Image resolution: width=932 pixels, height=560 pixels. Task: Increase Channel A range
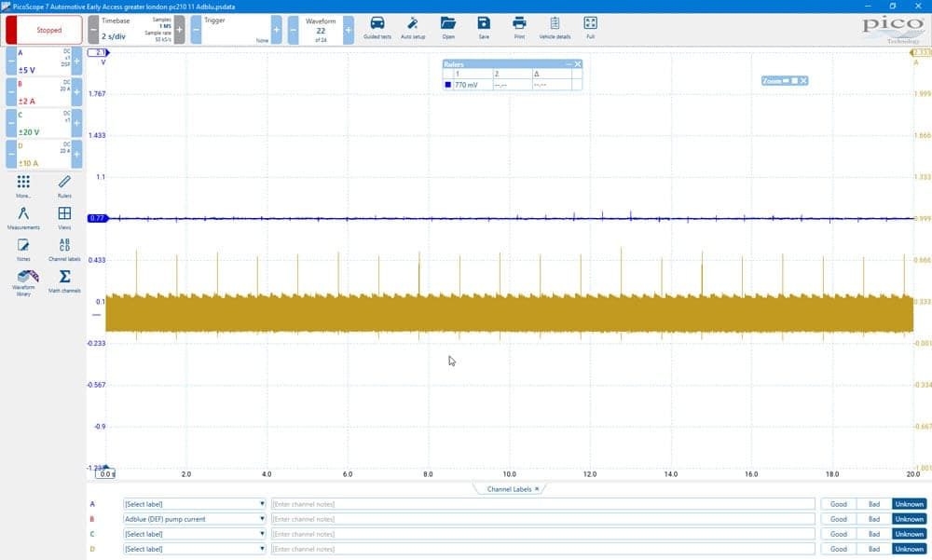(x=76, y=61)
